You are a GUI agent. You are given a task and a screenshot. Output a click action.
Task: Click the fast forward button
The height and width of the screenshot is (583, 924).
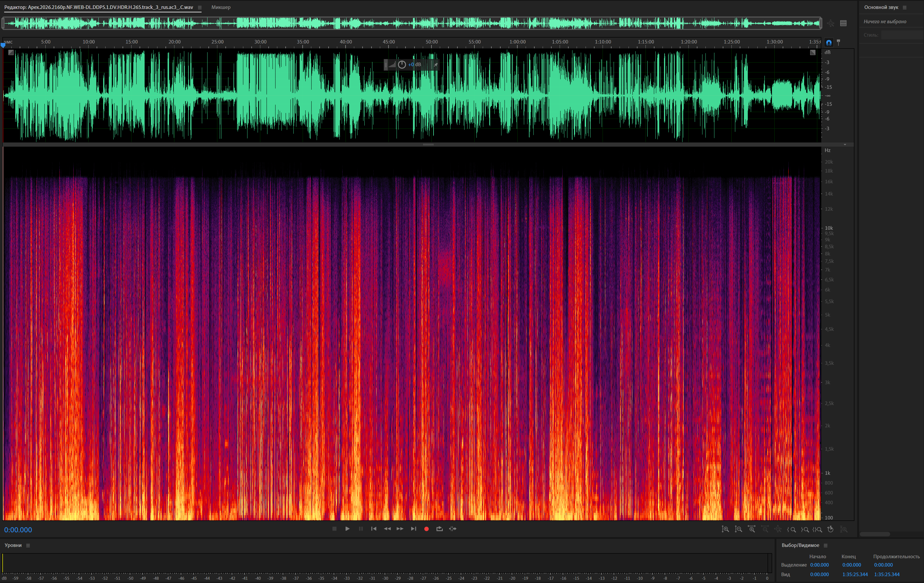400,529
